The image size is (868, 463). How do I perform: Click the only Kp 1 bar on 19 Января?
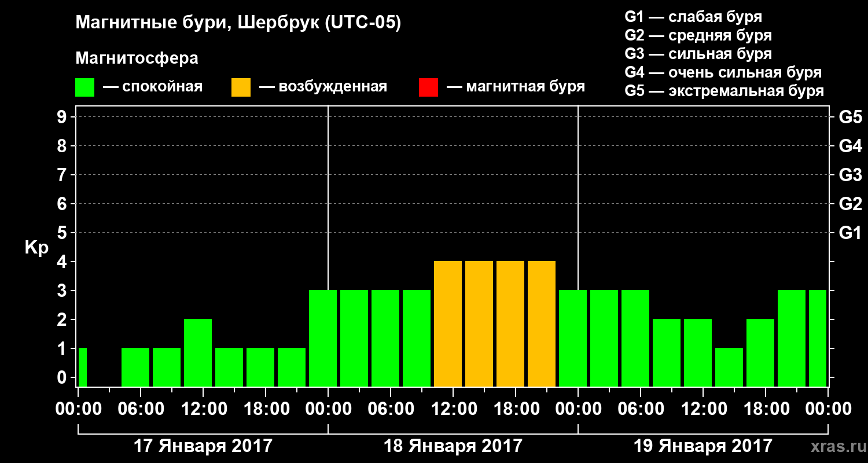(x=729, y=367)
